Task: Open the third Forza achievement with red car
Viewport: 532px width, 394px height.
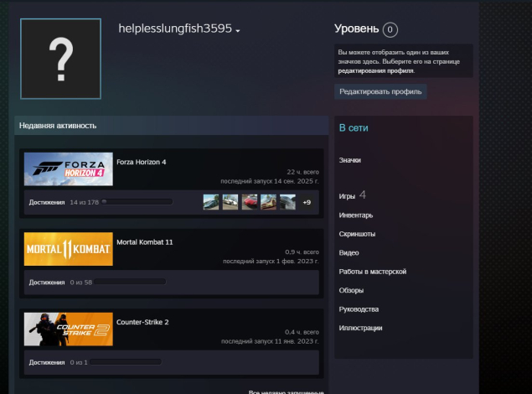Action: pos(250,202)
